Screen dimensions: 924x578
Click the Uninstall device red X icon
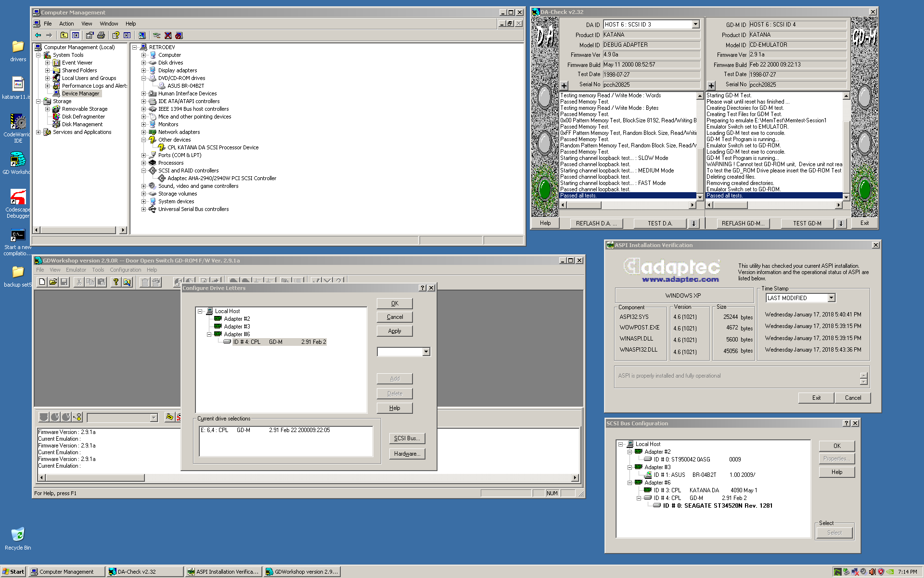pos(168,35)
